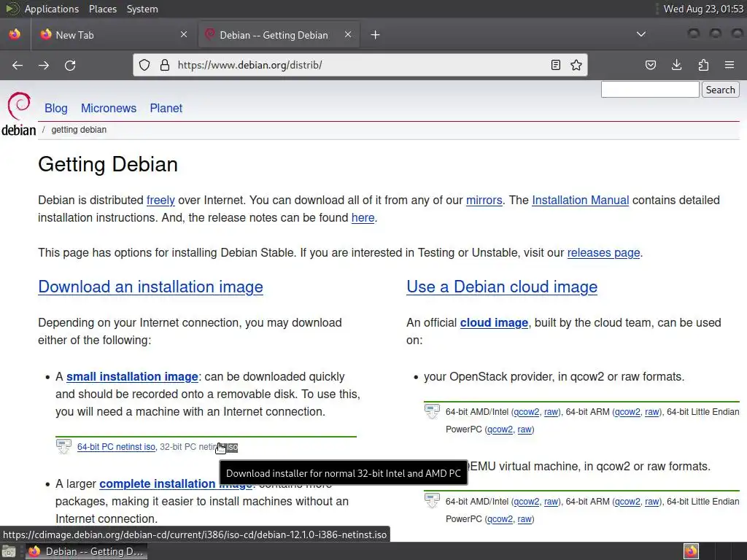Download OpenStack PowerPC raw image
The image size is (747, 560).
click(524, 429)
